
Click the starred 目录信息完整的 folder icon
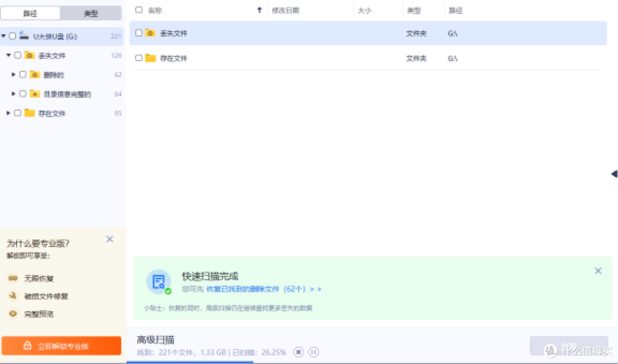point(35,93)
